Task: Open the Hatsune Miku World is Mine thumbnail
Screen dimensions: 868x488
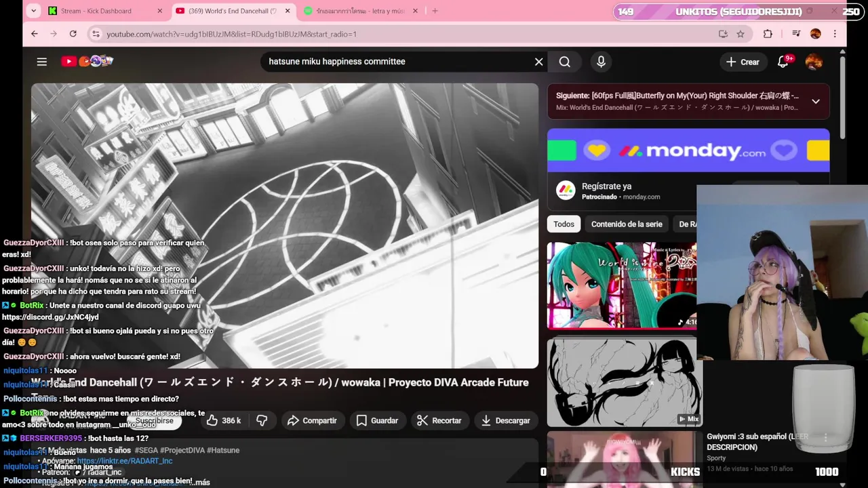Action: (621, 285)
